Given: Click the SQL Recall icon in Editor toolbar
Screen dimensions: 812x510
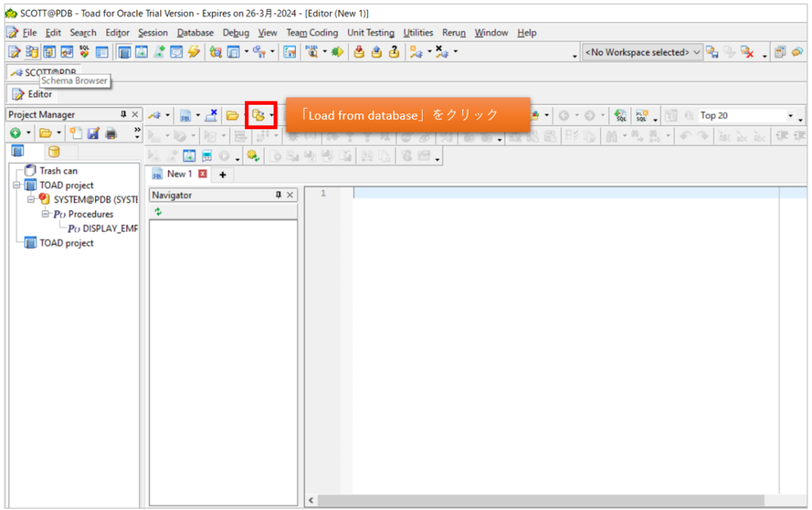Looking at the screenshot, I should tap(620, 116).
